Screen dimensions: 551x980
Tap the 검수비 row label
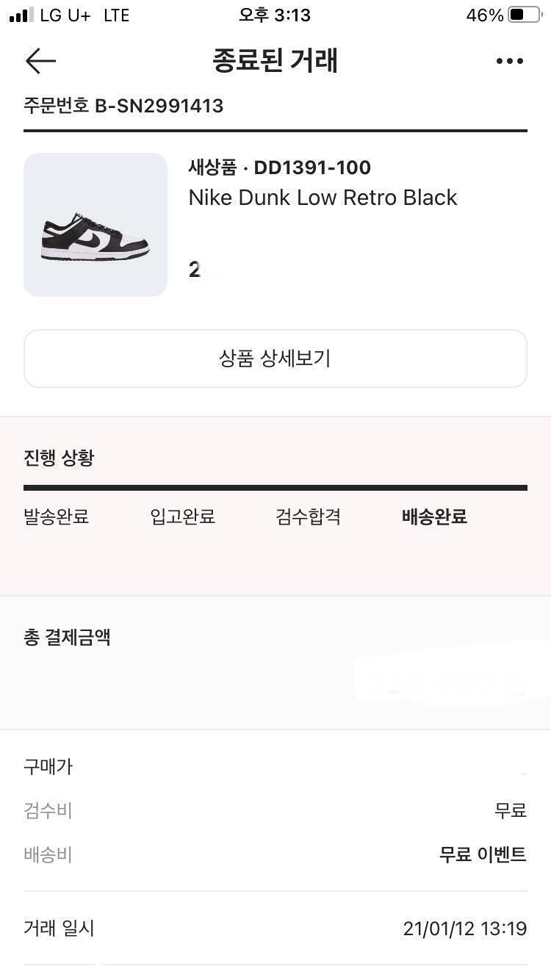[x=48, y=811]
